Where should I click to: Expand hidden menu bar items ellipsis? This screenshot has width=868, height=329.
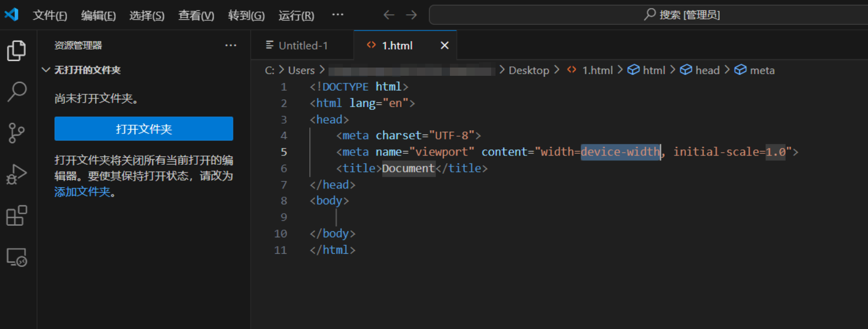(x=337, y=15)
